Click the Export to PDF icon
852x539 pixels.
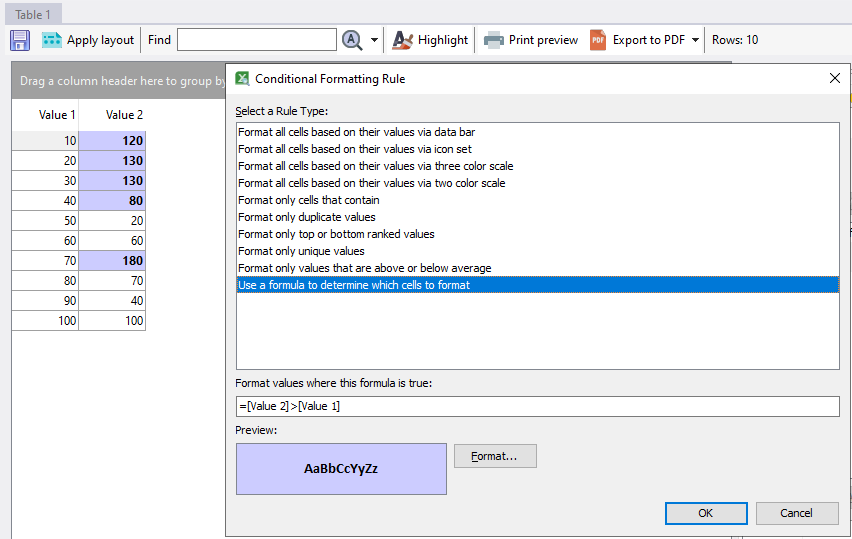tap(598, 40)
